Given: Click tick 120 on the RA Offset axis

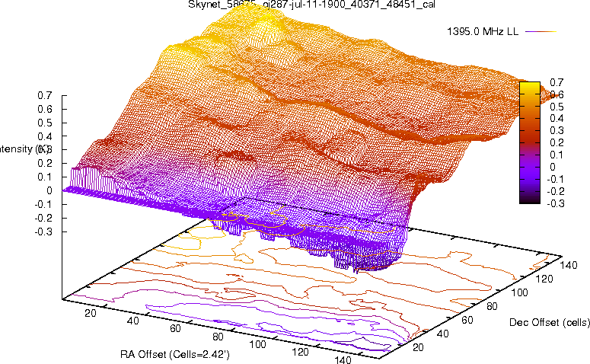Looking at the screenshot, I should pyautogui.click(x=300, y=352).
